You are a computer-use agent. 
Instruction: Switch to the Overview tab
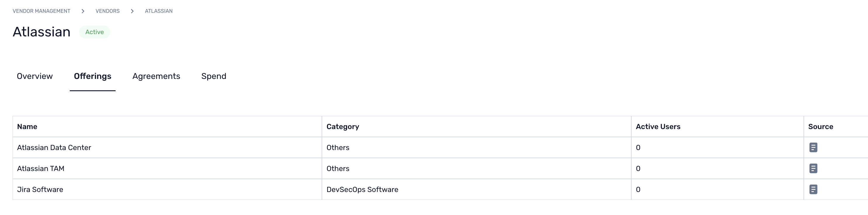[x=35, y=76]
